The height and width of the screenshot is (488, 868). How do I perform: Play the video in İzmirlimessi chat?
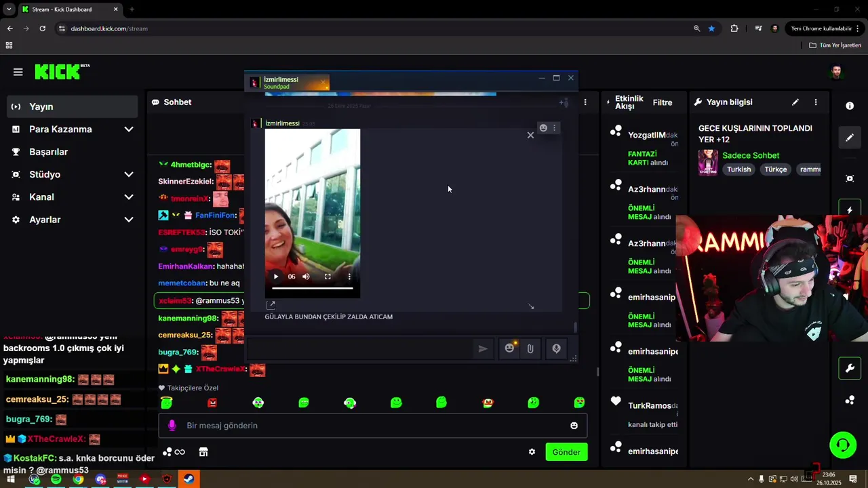pos(276,277)
